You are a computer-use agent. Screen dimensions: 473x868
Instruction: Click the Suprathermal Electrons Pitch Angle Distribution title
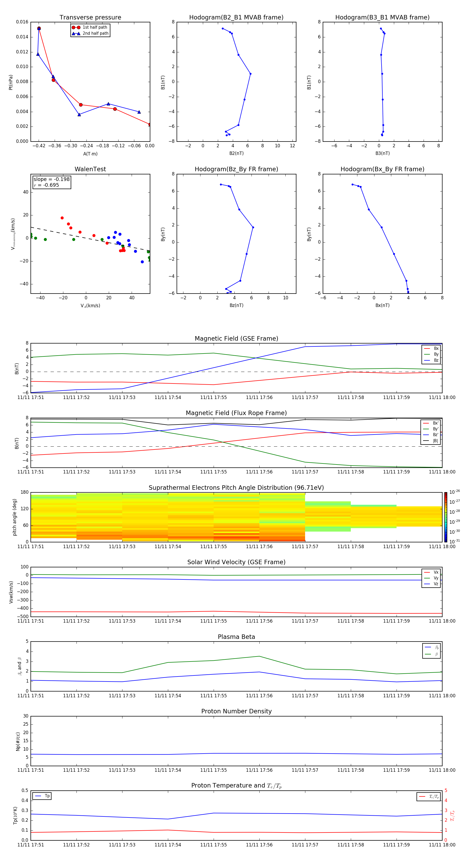[x=236, y=488]
